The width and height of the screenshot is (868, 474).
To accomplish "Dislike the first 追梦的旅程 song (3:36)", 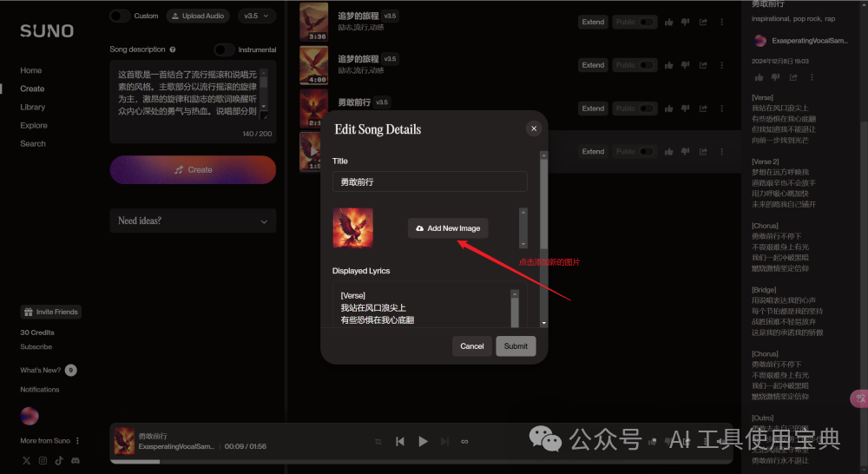I will coord(686,23).
